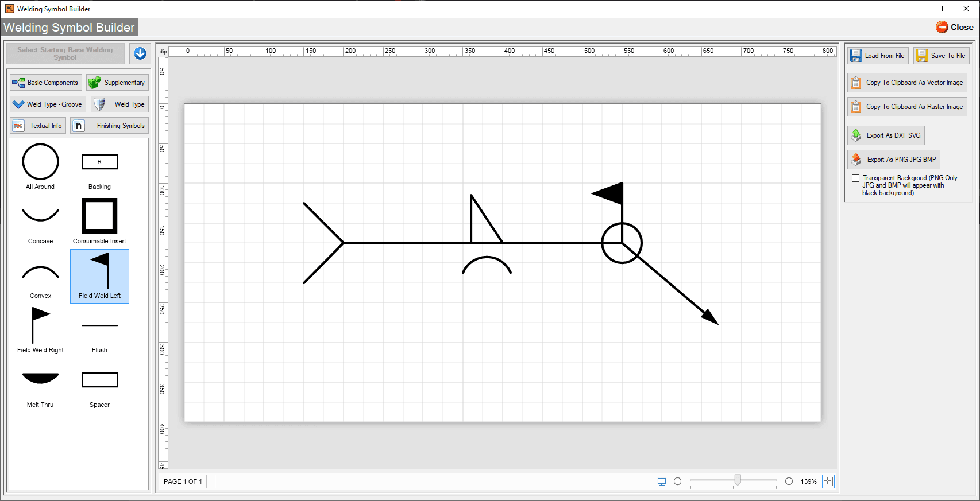Choose the Consumable Insert symbol
This screenshot has height=501, width=980.
[x=99, y=222]
